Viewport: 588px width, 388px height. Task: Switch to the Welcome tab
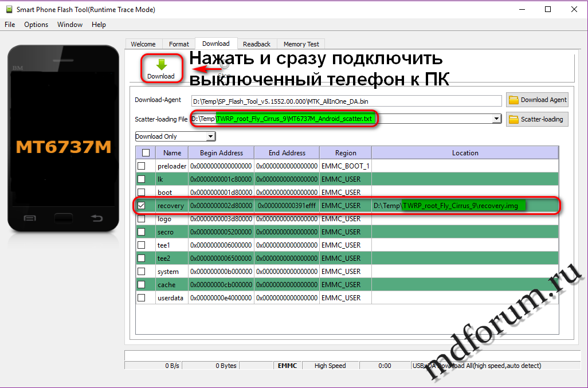click(143, 44)
